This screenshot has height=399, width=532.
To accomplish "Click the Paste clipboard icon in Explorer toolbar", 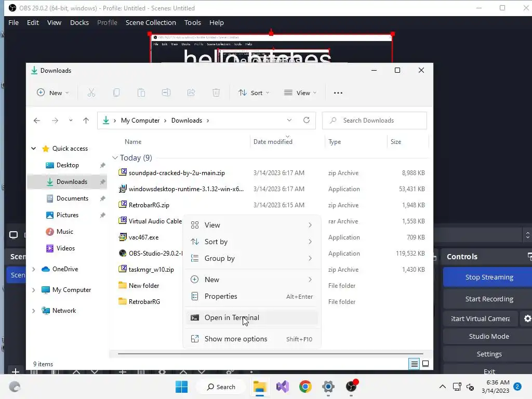I will pyautogui.click(x=141, y=92).
